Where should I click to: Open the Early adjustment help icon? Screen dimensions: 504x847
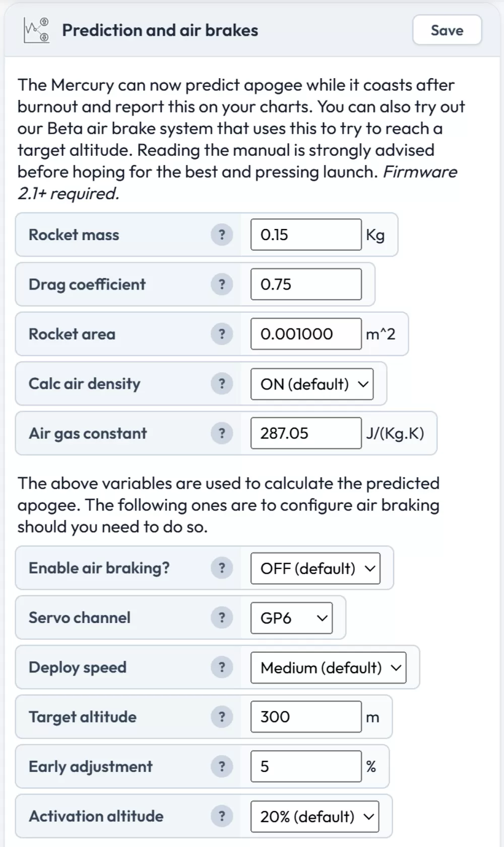click(x=222, y=767)
